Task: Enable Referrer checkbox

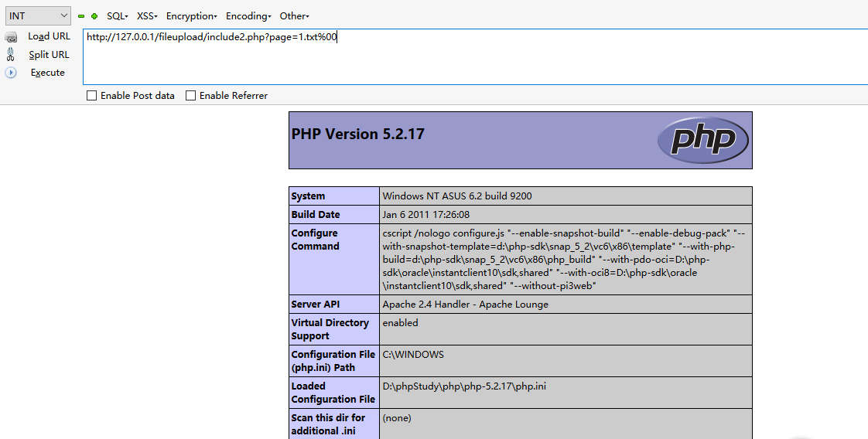Action: (191, 96)
